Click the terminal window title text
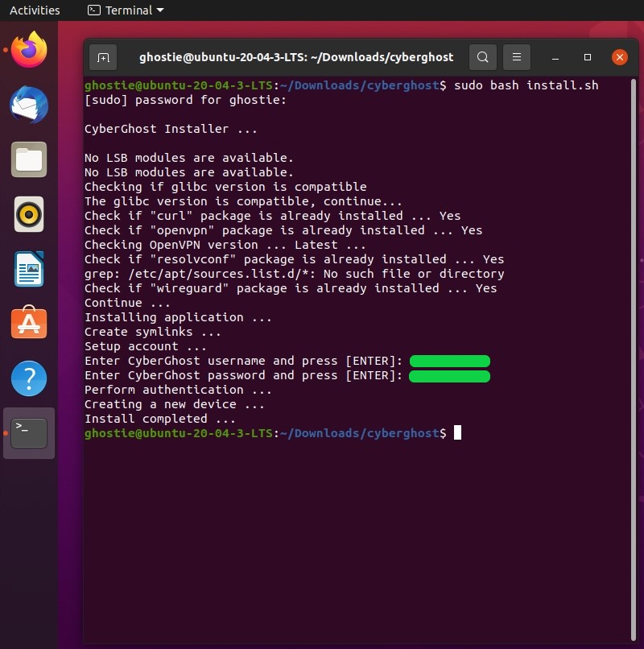 click(x=296, y=57)
